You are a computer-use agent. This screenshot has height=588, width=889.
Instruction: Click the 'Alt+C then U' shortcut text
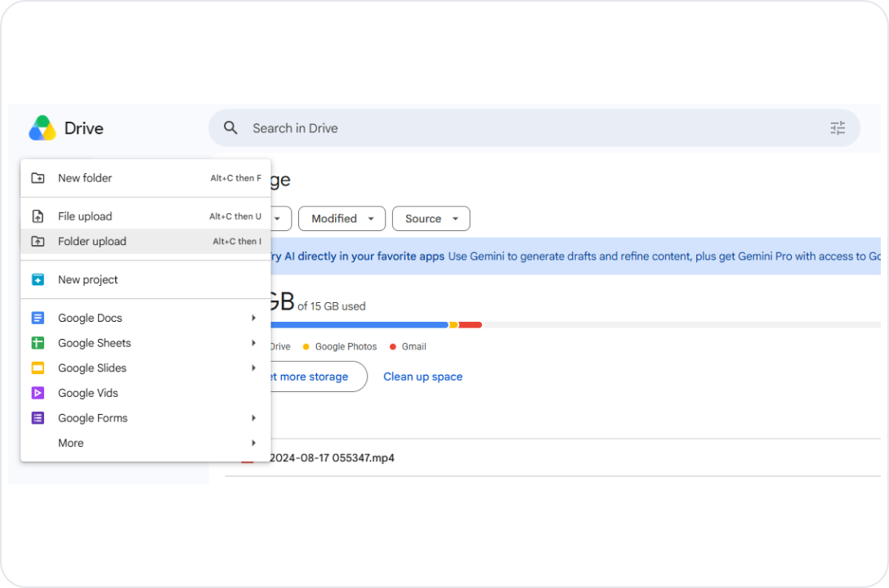(x=235, y=216)
